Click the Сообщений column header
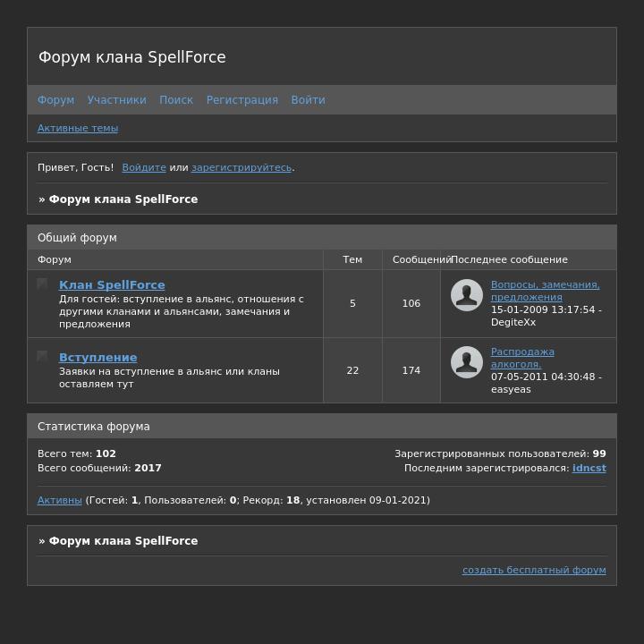Viewport: 644px width, 644px height. [421, 259]
